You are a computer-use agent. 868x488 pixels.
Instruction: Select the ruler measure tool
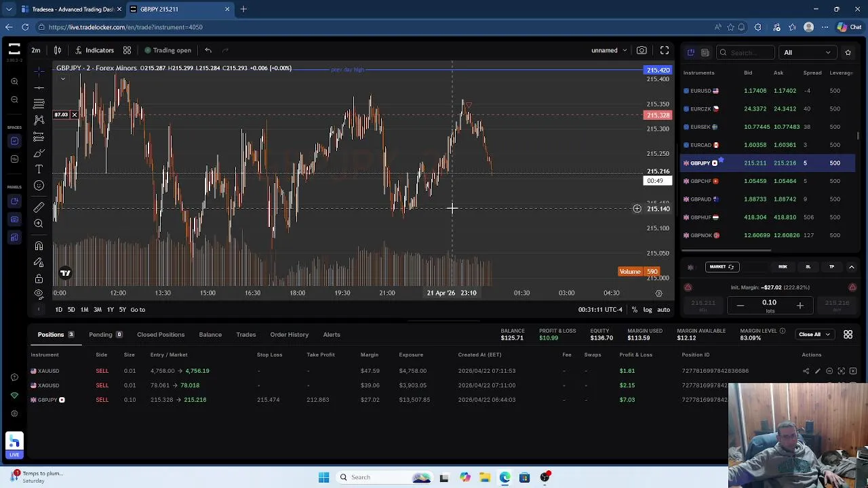pos(39,207)
